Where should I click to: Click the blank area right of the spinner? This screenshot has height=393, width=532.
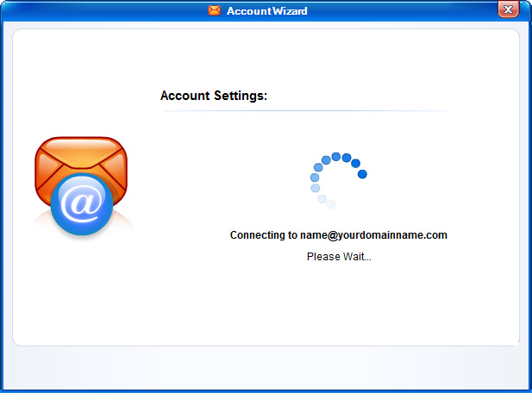[440, 179]
